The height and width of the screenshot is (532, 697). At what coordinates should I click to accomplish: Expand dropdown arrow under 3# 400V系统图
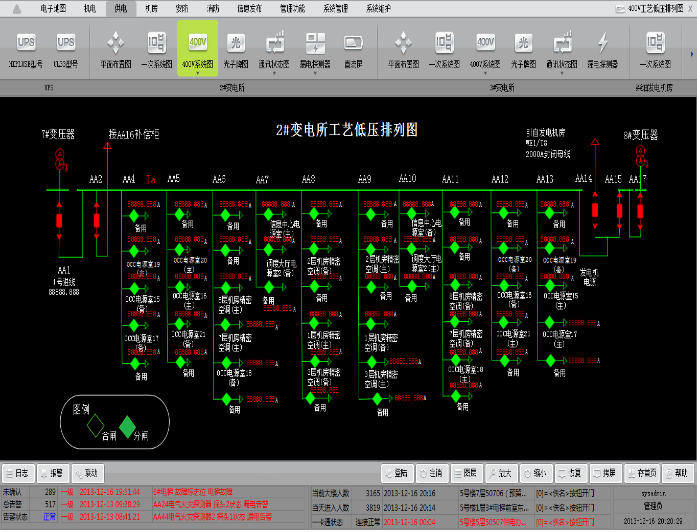point(485,73)
